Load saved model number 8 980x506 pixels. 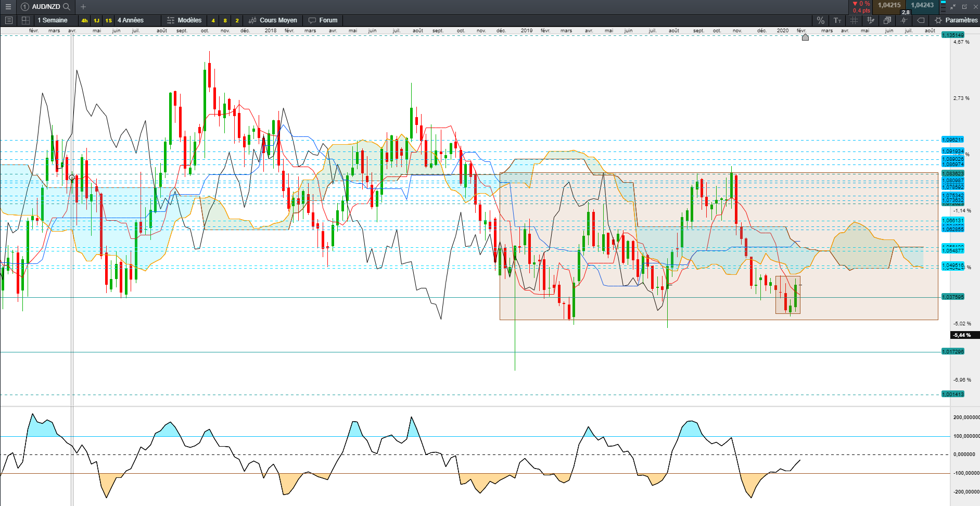point(225,21)
